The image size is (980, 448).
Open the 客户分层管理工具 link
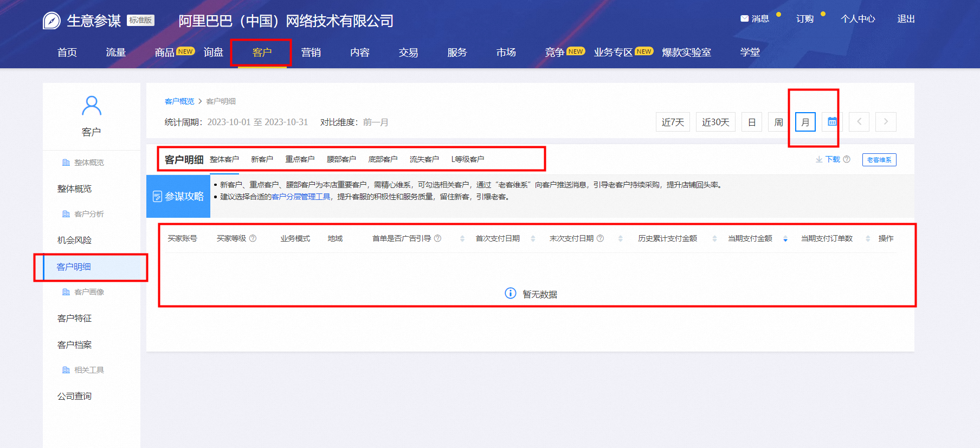[x=301, y=197]
